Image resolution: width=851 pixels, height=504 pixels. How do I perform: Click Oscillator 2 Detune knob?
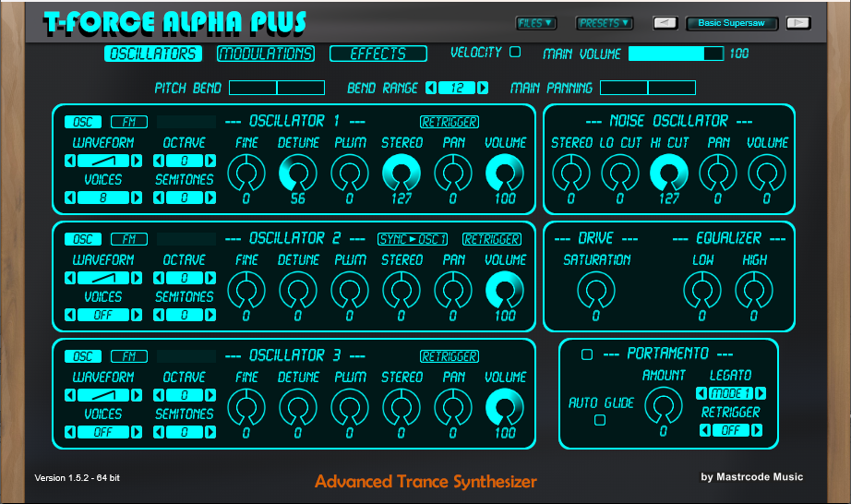click(298, 290)
